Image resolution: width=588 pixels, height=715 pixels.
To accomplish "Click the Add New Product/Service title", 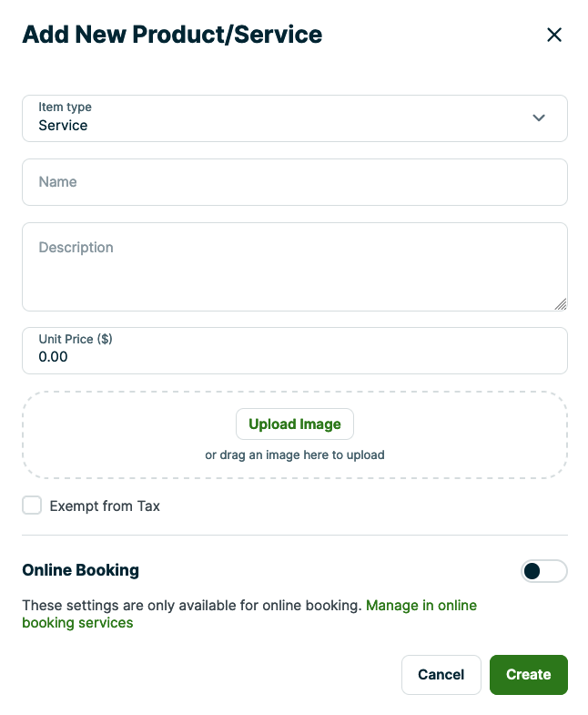I will pos(172,36).
